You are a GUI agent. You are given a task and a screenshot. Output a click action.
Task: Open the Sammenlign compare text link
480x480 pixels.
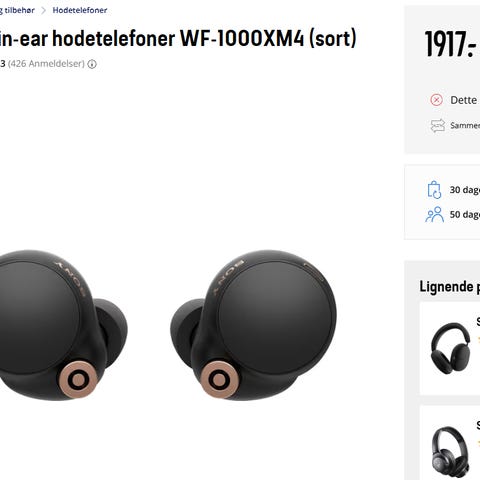click(x=465, y=125)
